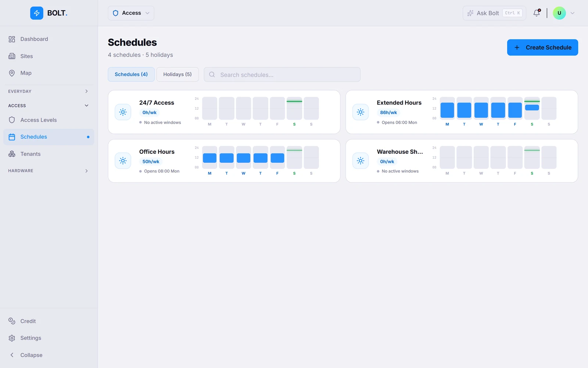
Task: Switch to the Holidays (5) tab
Action: click(178, 74)
